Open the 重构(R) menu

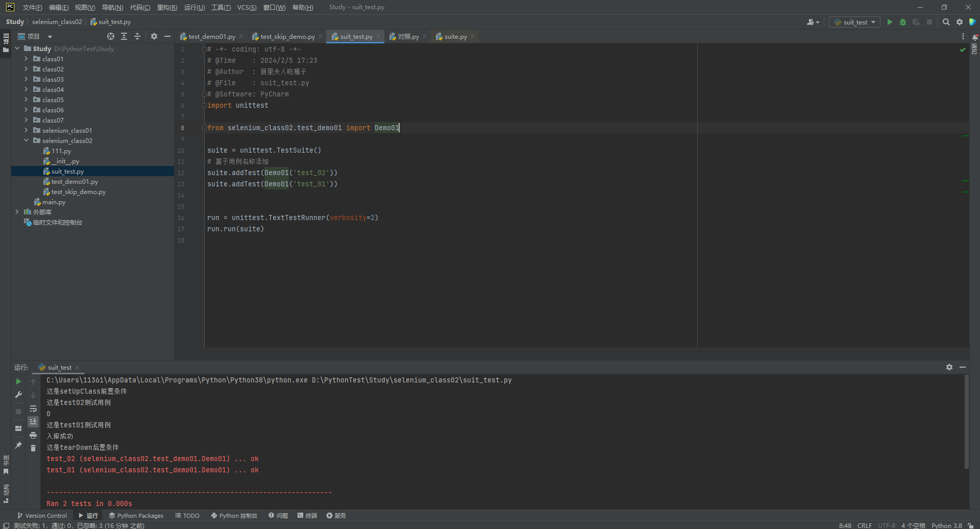click(167, 7)
